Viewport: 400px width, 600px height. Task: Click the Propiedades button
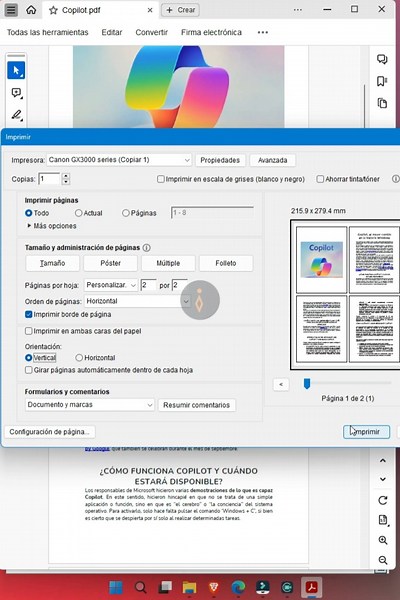(x=220, y=160)
